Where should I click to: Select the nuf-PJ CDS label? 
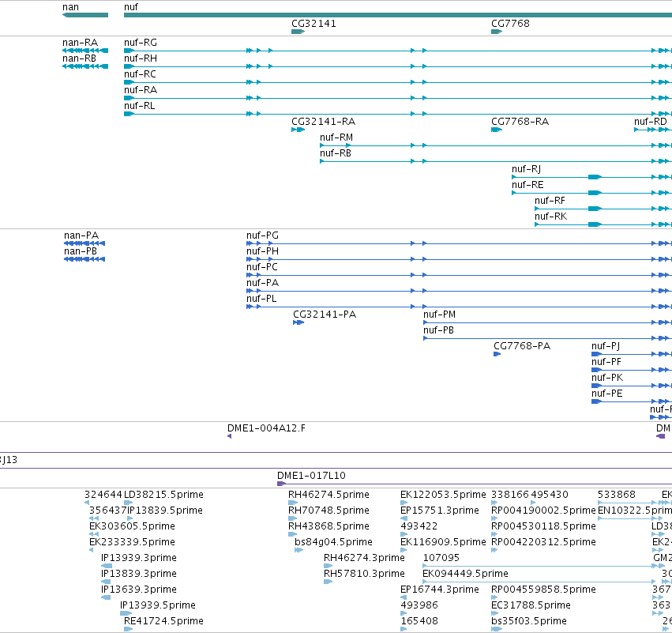606,346
